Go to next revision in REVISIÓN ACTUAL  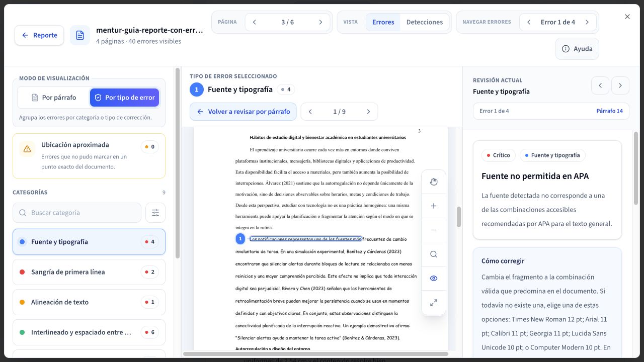point(620,85)
